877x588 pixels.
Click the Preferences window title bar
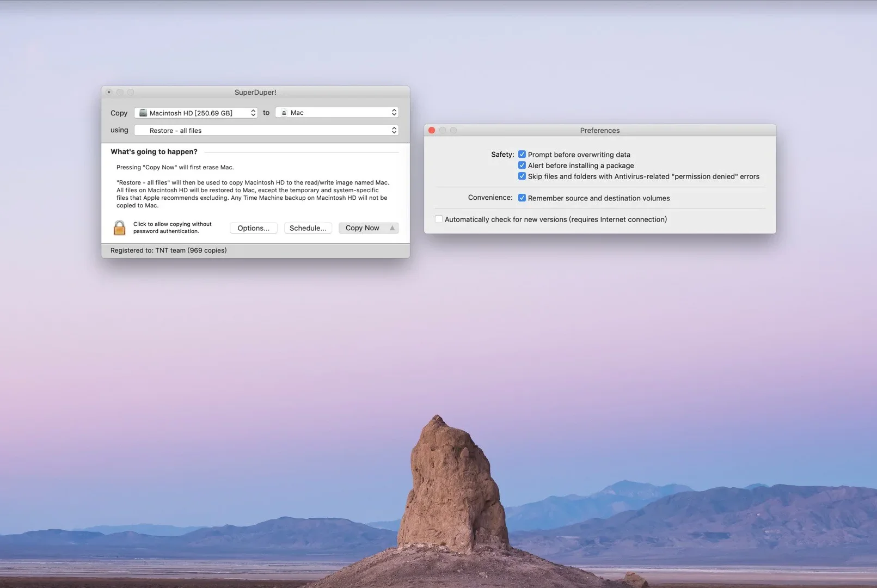pos(600,131)
